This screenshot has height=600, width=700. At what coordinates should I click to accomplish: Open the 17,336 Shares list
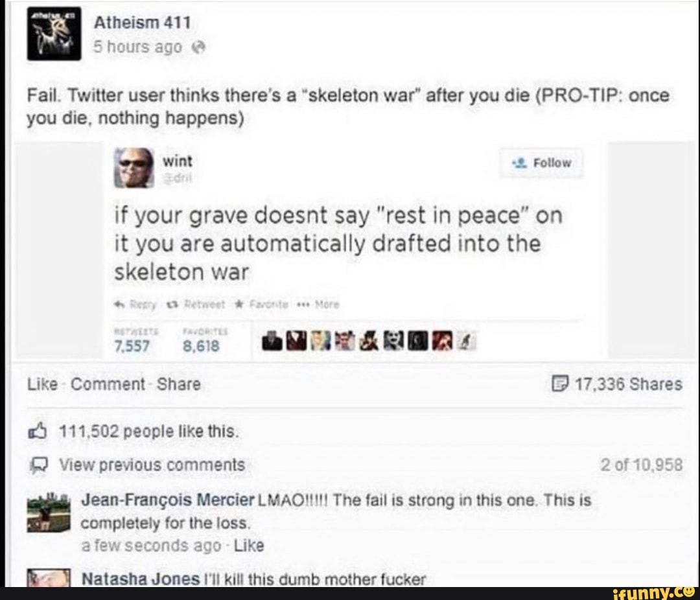(x=617, y=384)
